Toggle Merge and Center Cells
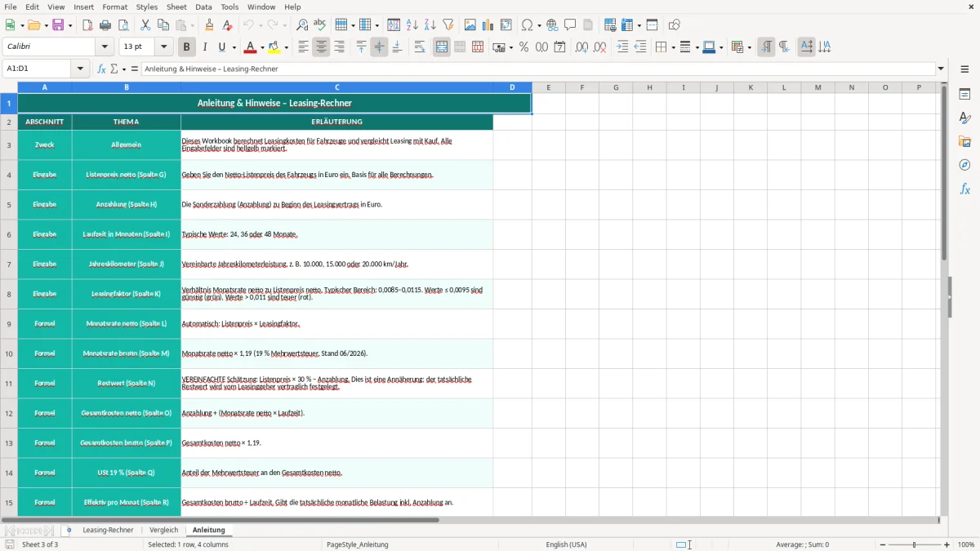 tap(442, 47)
